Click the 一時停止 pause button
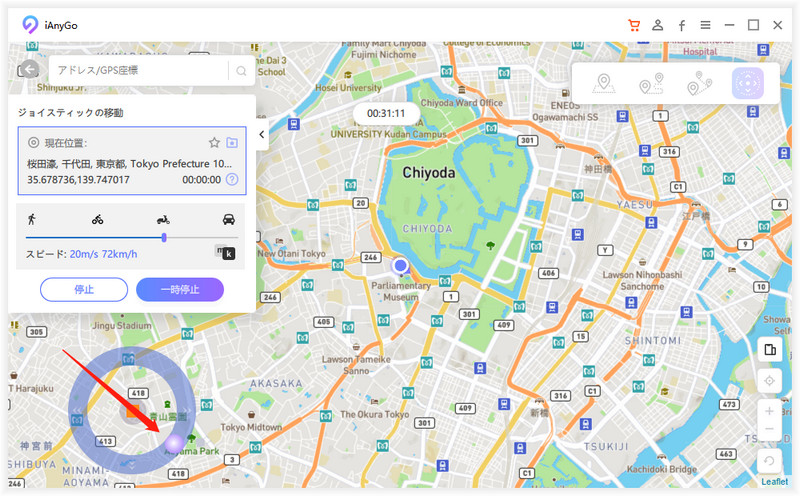 180,289
